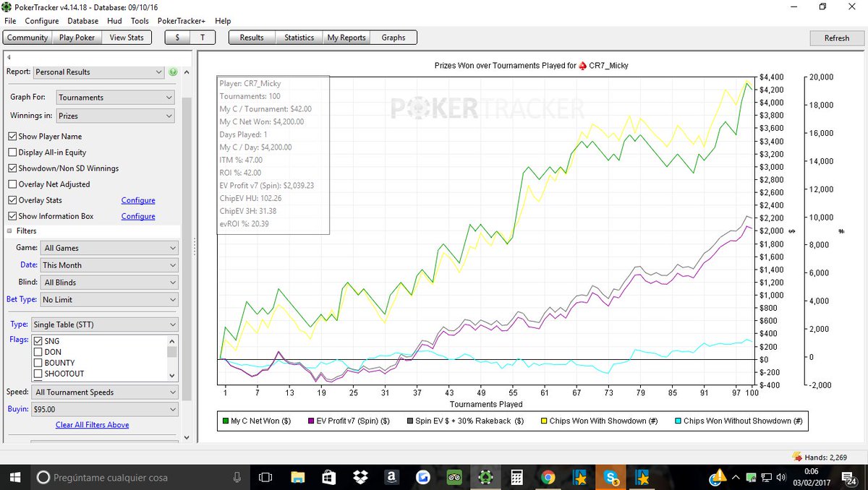Open Dropbox from the taskbar
Viewport: 868px width, 490px height.
359,477
